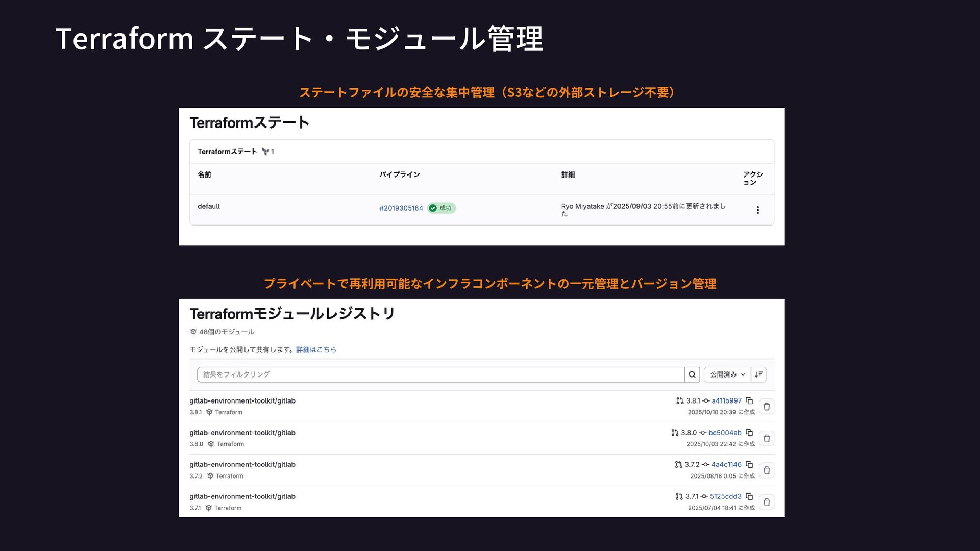Copy commit SHA bc5004ab icon

pos(749,433)
